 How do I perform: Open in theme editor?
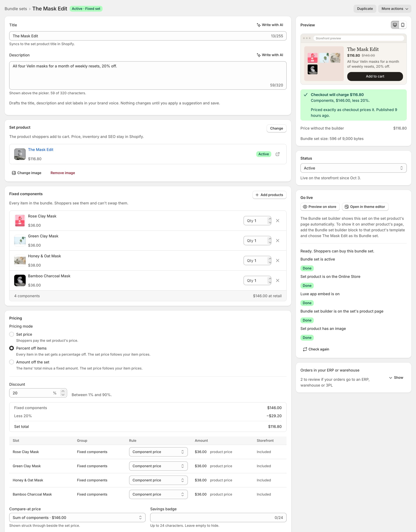(x=365, y=207)
